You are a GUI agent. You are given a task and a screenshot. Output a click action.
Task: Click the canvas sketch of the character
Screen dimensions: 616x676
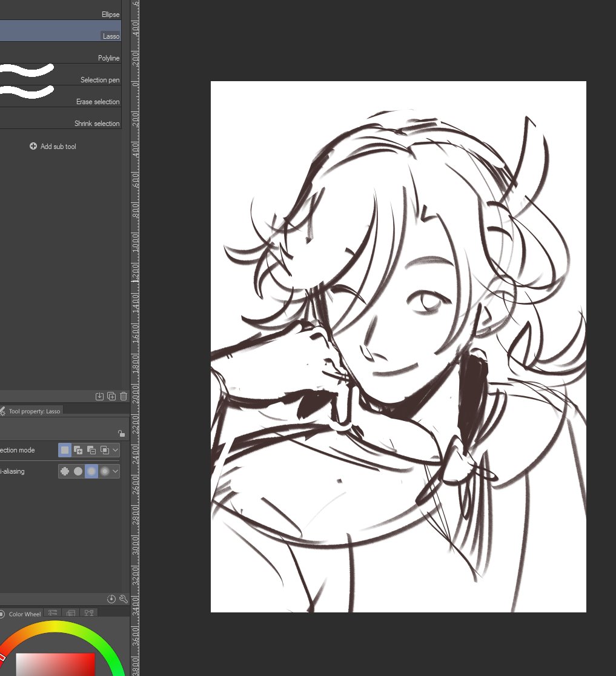(399, 346)
